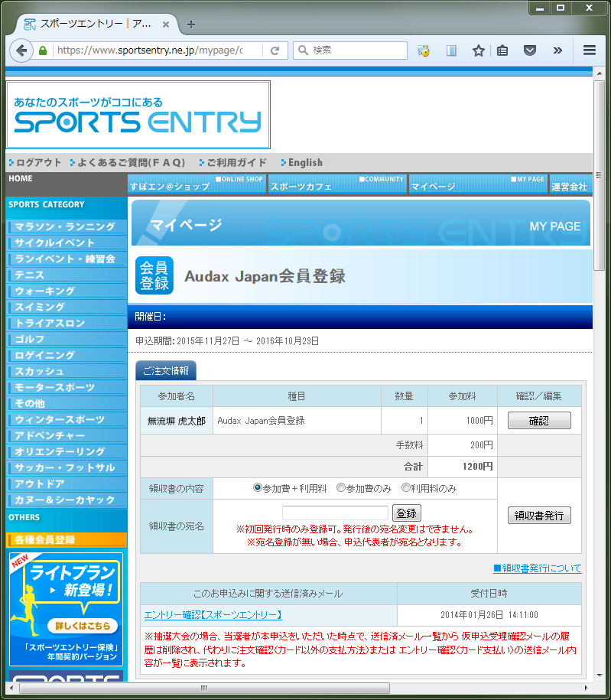This screenshot has height=700, width=611.
Task: Click the 会員登録 blue icon badge
Action: tap(154, 275)
